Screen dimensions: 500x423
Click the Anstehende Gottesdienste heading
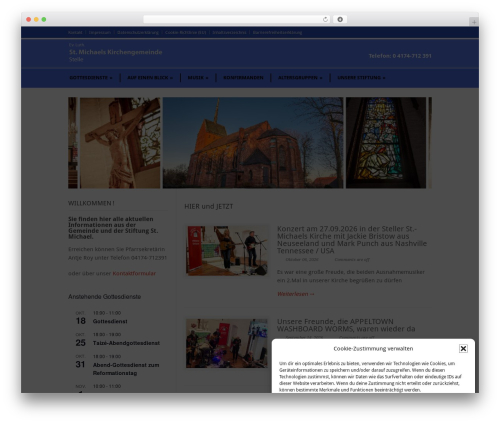coord(104,297)
